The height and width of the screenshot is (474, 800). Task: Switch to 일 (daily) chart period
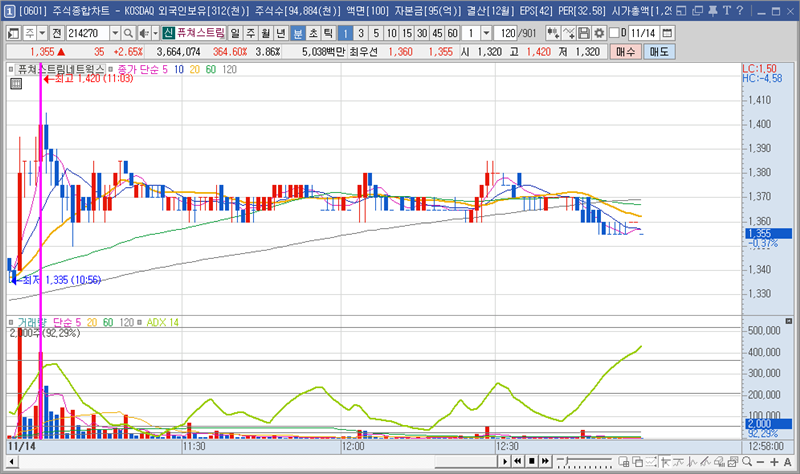pyautogui.click(x=236, y=33)
